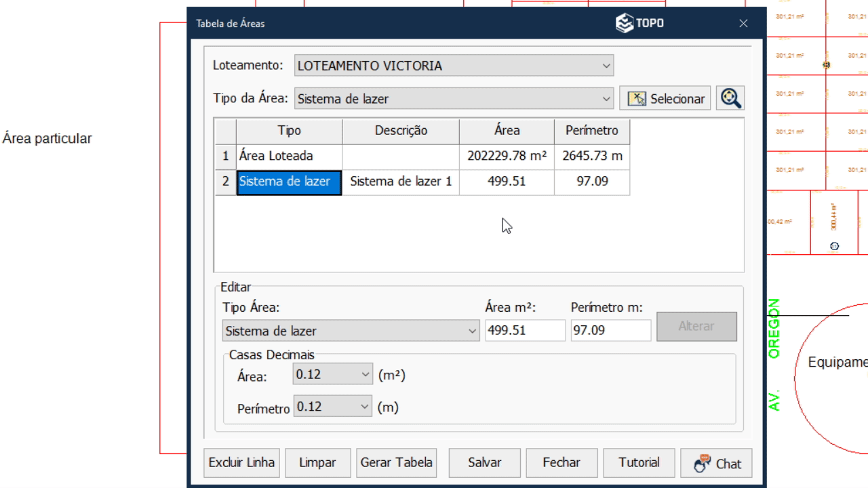The image size is (868, 488).
Task: Open the Tutorial button
Action: click(639, 463)
